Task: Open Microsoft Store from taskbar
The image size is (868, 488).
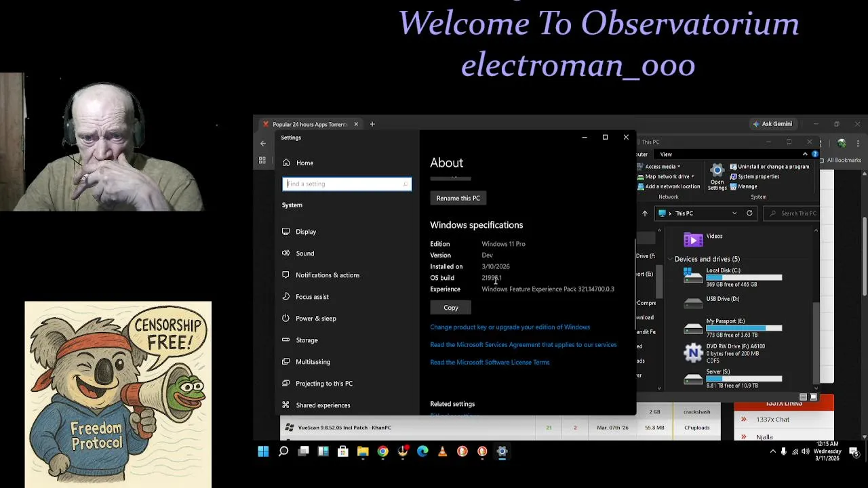Action: 343,451
